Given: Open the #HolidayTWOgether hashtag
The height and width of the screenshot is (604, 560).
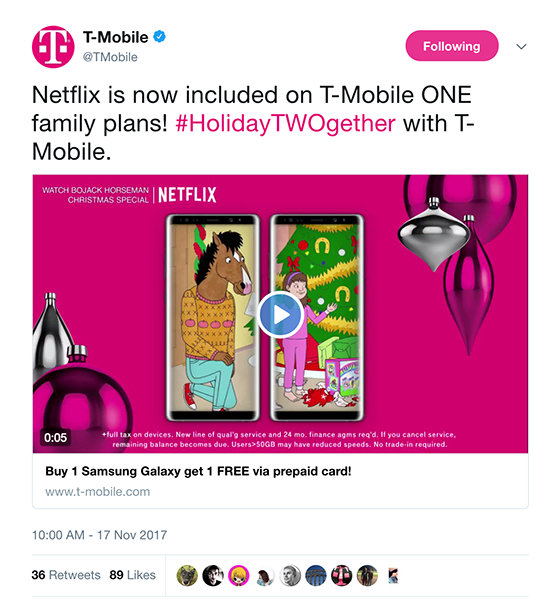Looking at the screenshot, I should [x=285, y=124].
